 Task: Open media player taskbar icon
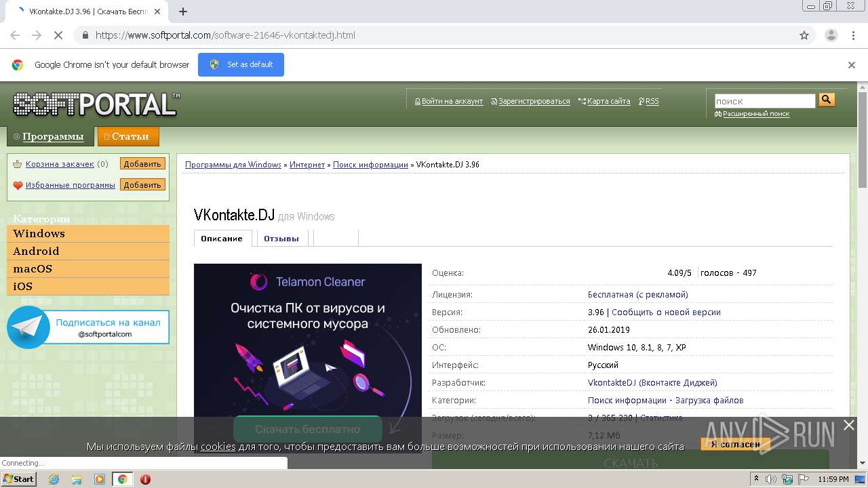[x=100, y=479]
